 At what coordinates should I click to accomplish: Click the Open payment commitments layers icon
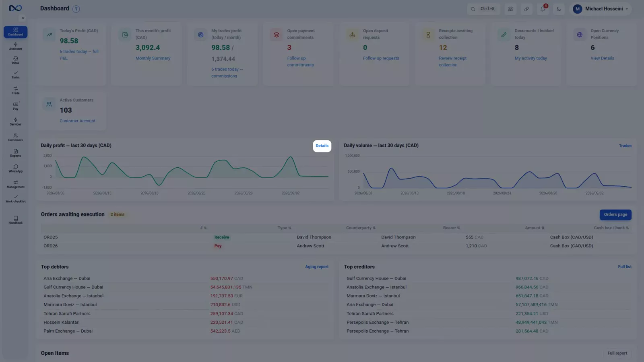pyautogui.click(x=277, y=35)
